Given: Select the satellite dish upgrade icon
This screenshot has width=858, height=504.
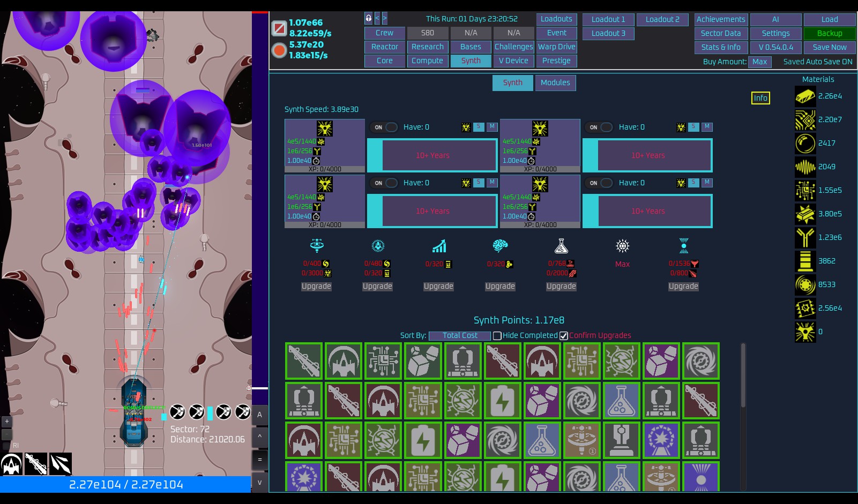Looking at the screenshot, I should click(x=316, y=246).
